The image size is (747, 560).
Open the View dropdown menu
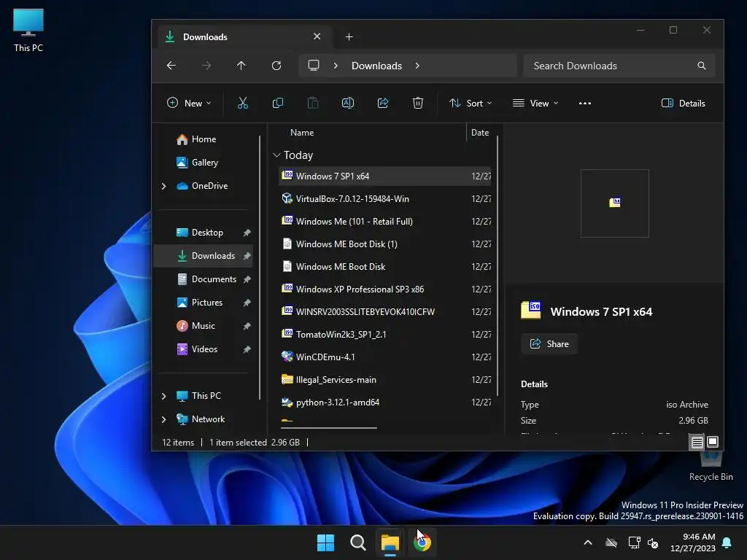click(x=535, y=103)
